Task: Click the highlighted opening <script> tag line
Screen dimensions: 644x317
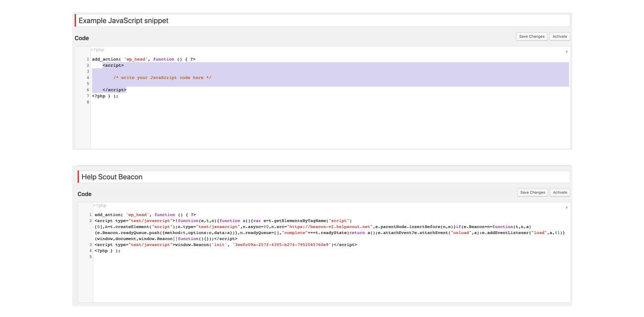Action: point(113,65)
